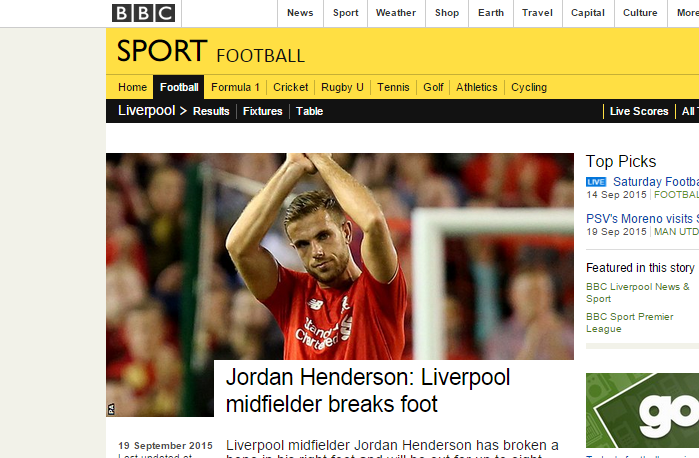Viewport: 699px width, 458px height.
Task: Go to Sport Home tab
Action: tap(132, 87)
